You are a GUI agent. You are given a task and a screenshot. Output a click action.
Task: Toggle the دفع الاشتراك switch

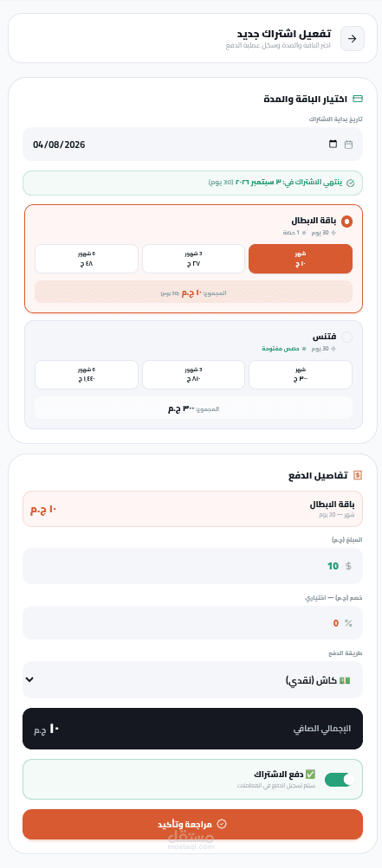click(x=340, y=780)
